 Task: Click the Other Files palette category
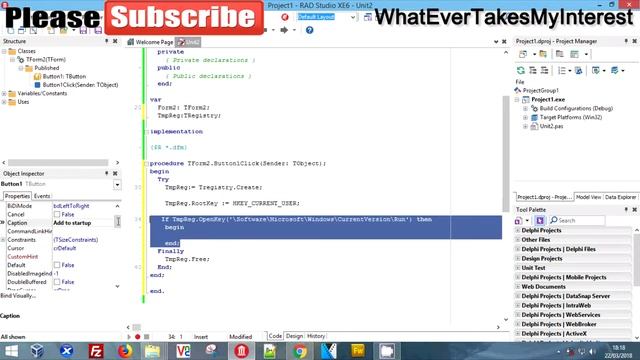click(x=573, y=240)
